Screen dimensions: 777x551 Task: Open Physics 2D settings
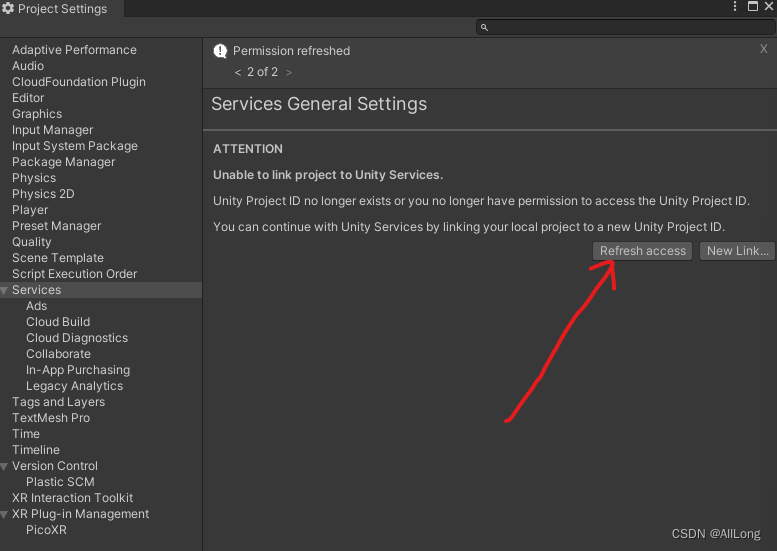coord(43,194)
